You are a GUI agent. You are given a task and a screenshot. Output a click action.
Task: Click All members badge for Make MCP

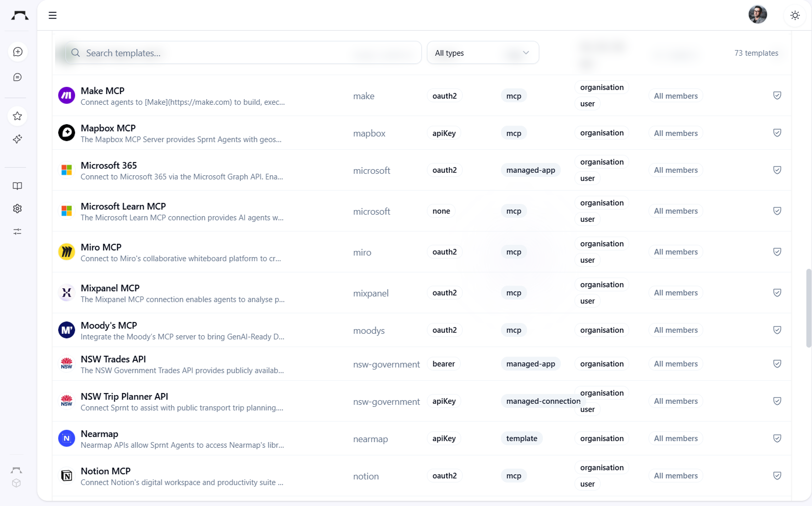676,96
